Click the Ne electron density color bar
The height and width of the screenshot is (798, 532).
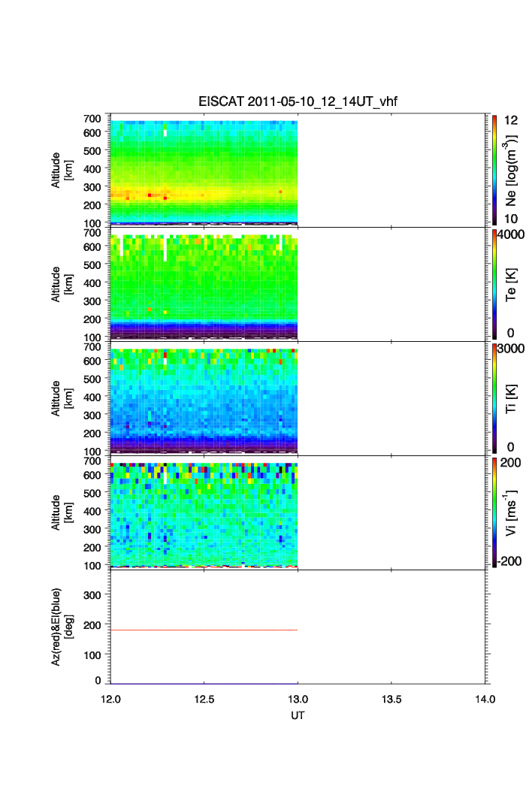click(x=494, y=170)
